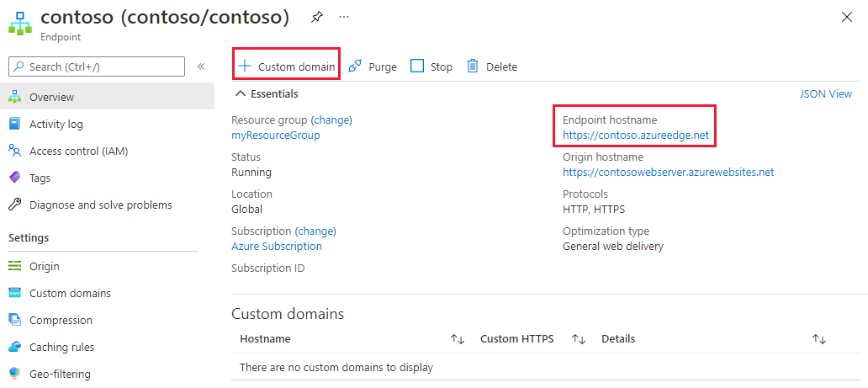
Task: Click the Delete trash icon
Action: (473, 66)
